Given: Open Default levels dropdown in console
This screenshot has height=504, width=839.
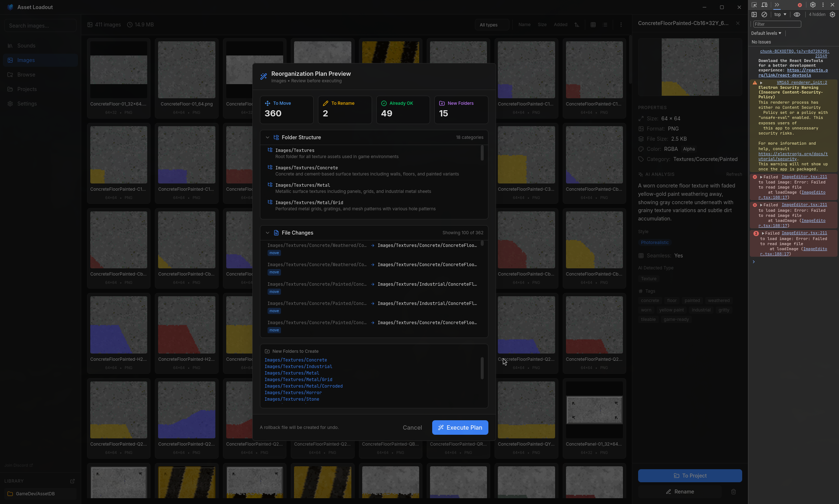Looking at the screenshot, I should click(x=766, y=33).
